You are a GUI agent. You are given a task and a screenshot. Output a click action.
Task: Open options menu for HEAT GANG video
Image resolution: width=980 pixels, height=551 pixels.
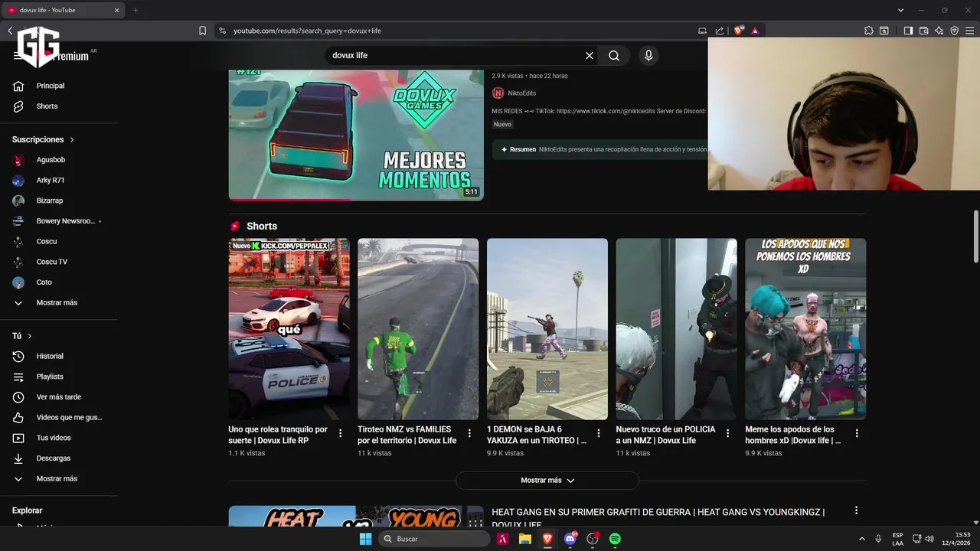(x=856, y=510)
